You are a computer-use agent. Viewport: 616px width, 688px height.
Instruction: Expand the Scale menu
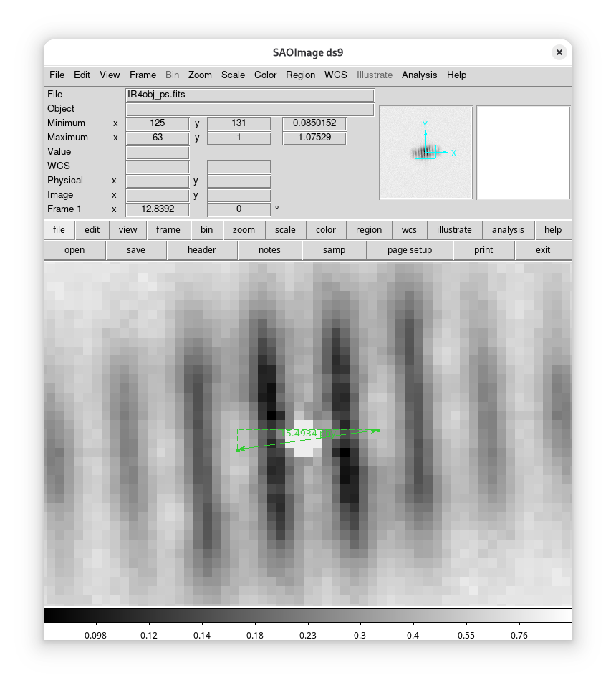coord(233,75)
